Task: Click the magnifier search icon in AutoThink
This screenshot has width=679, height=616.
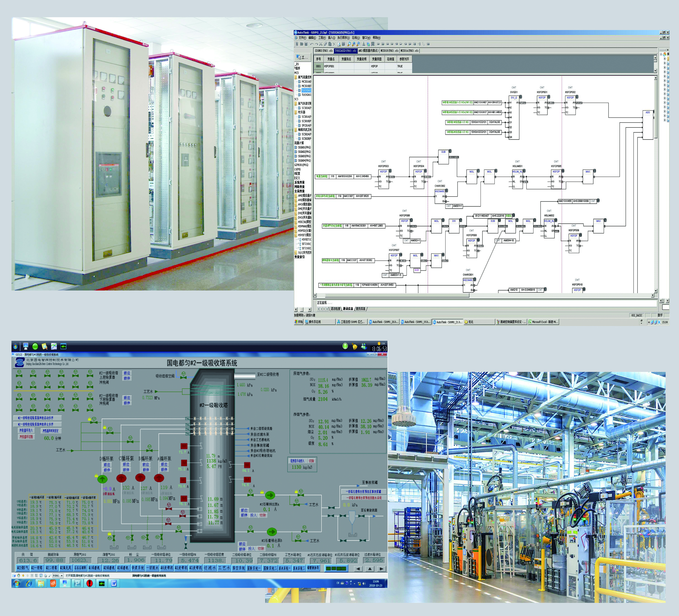Action: coord(349,44)
